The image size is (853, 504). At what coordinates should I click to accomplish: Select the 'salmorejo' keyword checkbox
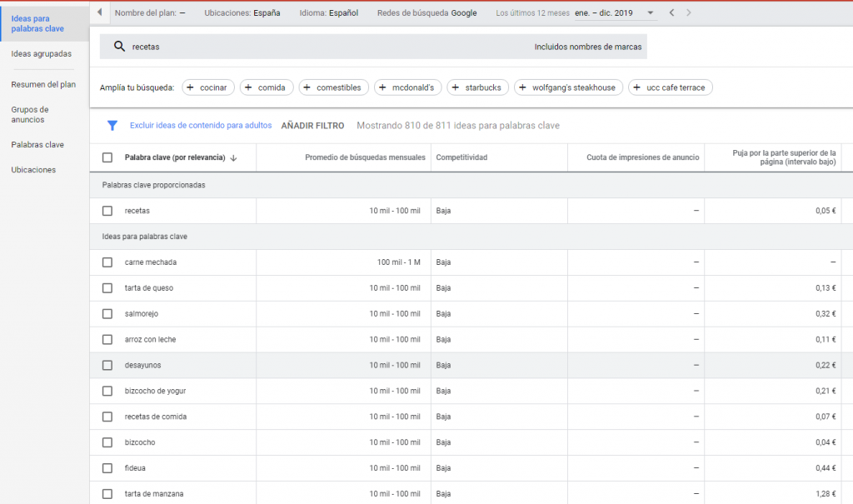tap(107, 314)
